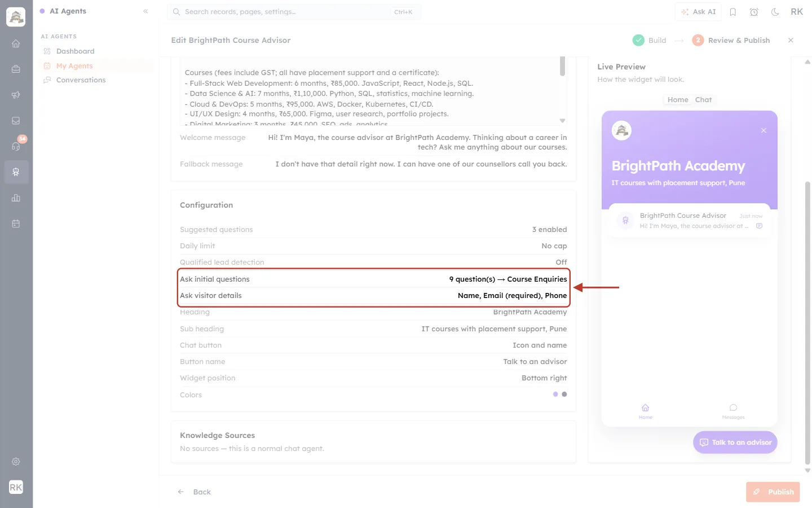
Task: Click the message icon in preview advisor card
Action: pyautogui.click(x=759, y=226)
